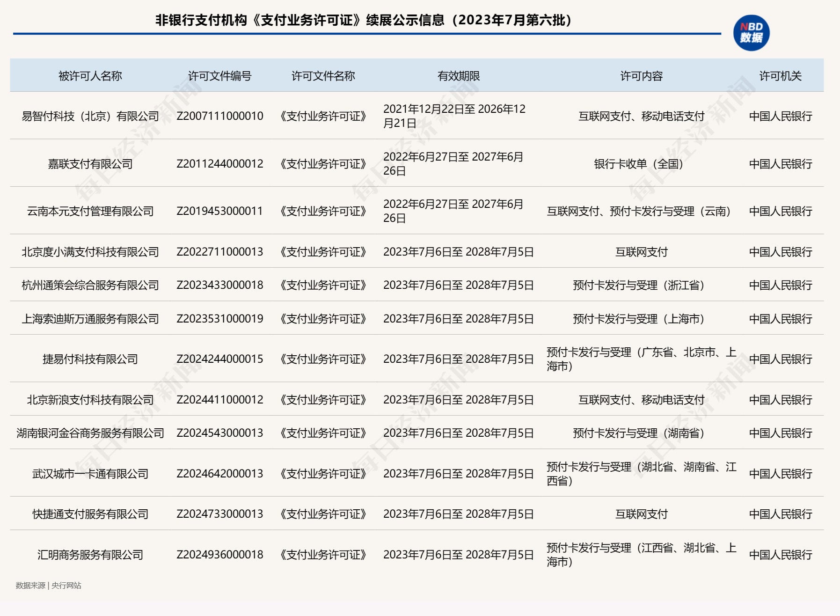Select the 捷易付科技有限公司 cell
Screen dimensions: 840x616
click(90, 359)
